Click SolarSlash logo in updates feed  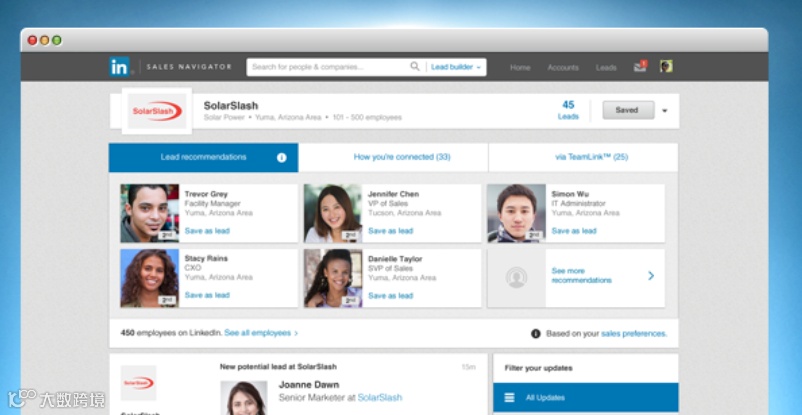(x=139, y=383)
